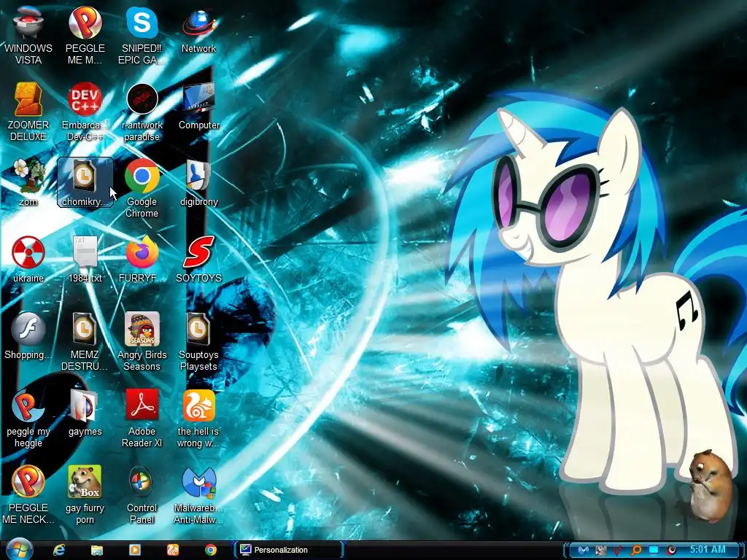
Task: Select the Angry Birds Seasons icon
Action: click(142, 341)
